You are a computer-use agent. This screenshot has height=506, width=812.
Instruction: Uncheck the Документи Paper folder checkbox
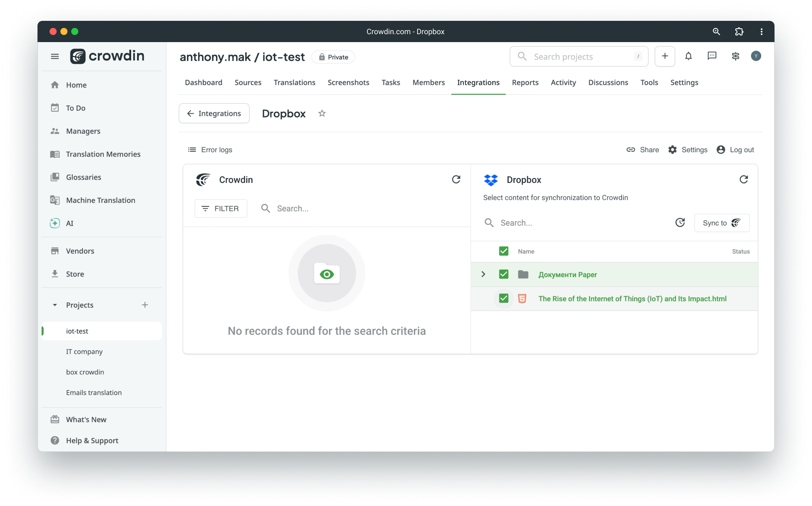coord(503,274)
